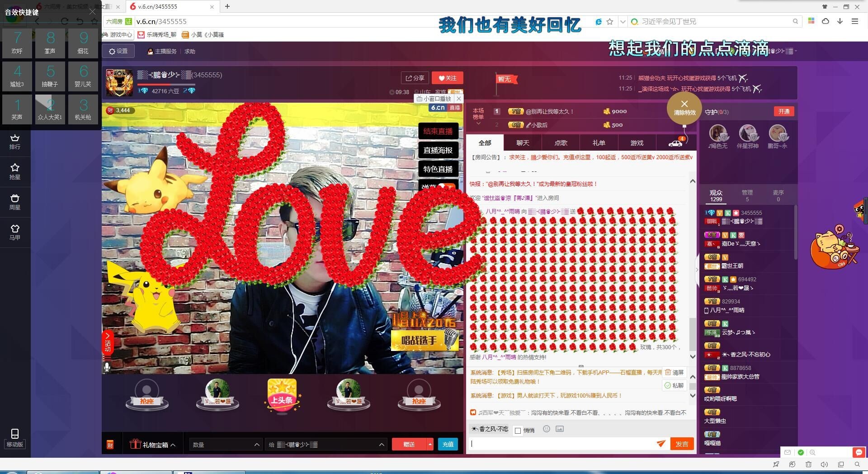Close the 音效快捷键 panel
This screenshot has height=474, width=868.
click(x=93, y=12)
